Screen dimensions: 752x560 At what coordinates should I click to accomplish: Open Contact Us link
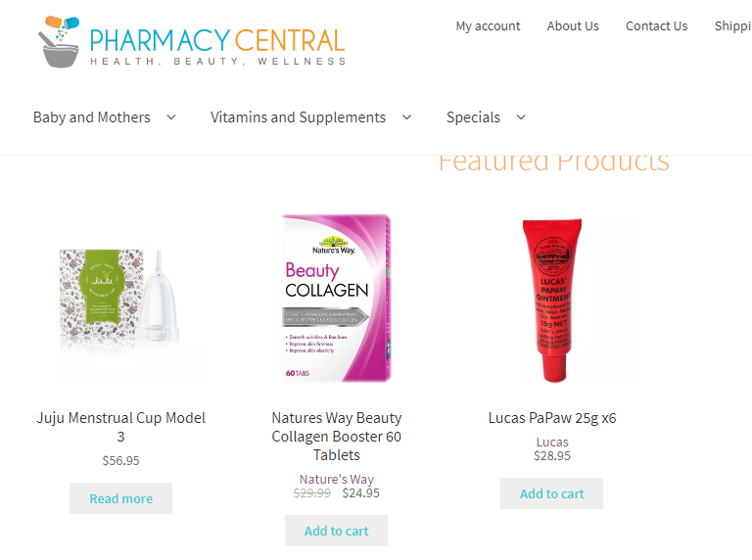tap(656, 25)
